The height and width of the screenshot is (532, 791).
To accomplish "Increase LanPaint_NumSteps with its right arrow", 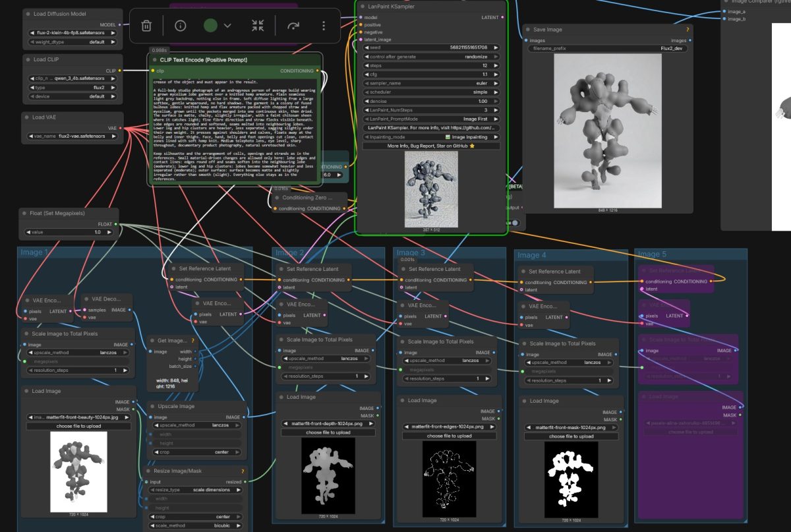I will tap(496, 110).
